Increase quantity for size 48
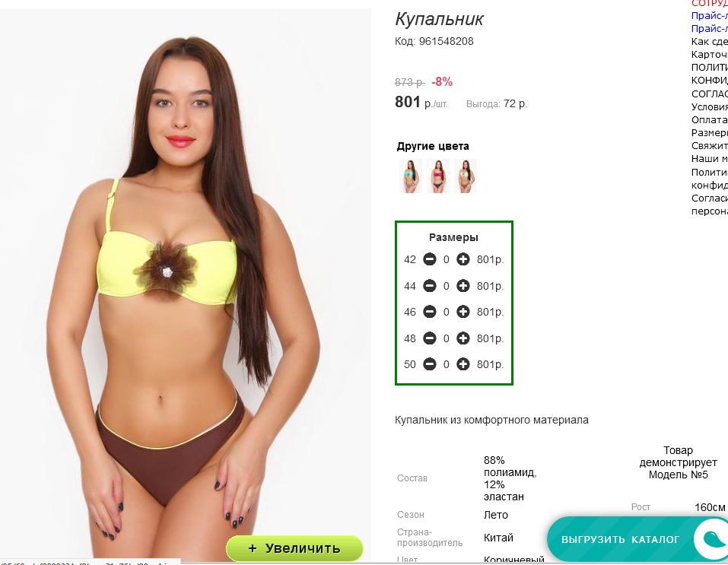Viewport: 728px width, 565px height. (463, 338)
